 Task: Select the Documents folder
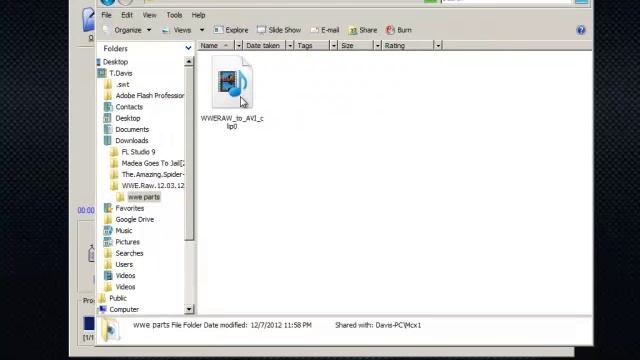132,129
